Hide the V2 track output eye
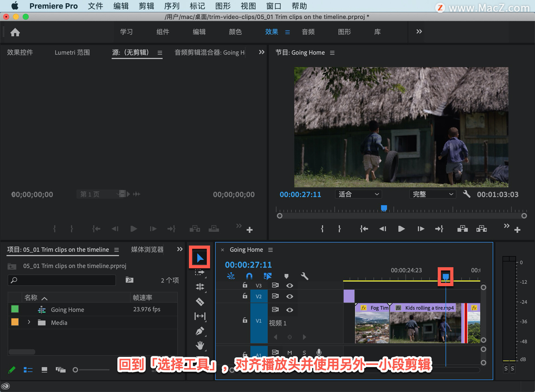The width and height of the screenshot is (535, 392). pos(290,296)
